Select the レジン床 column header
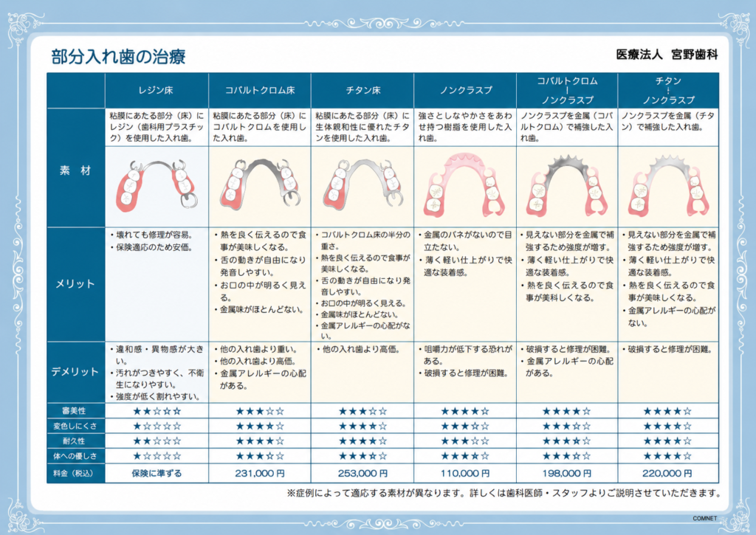This screenshot has width=756, height=535. 157,90
